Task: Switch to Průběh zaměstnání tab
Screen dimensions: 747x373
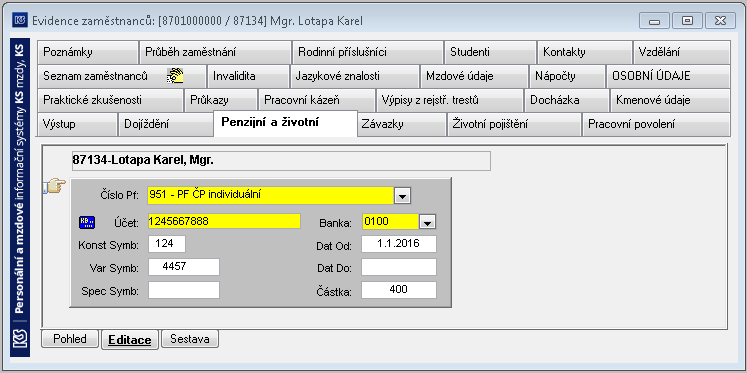Action: tap(215, 52)
